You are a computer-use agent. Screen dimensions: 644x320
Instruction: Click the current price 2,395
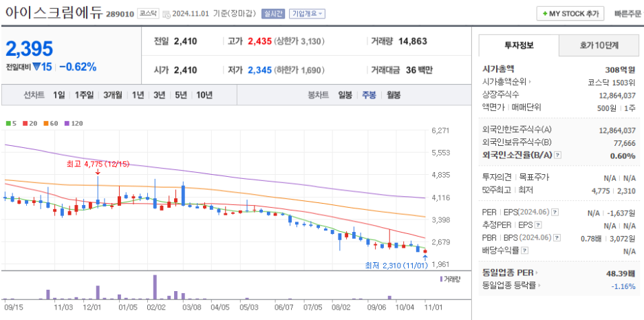tap(29, 48)
